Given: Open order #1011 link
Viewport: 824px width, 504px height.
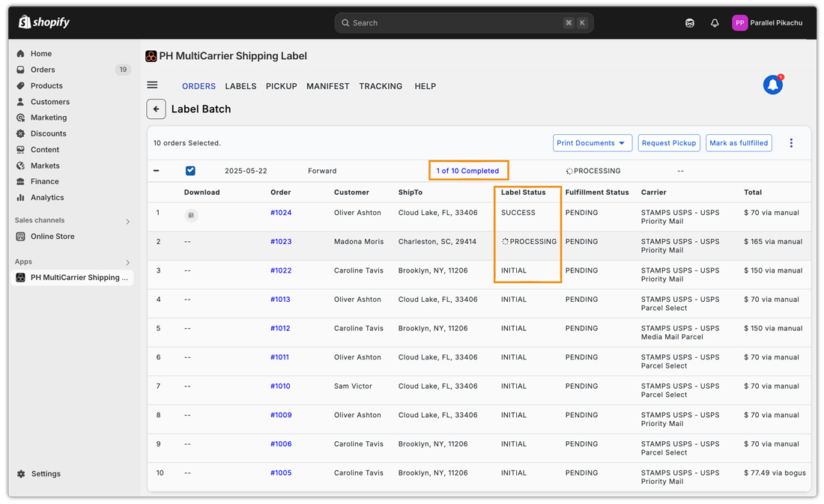Looking at the screenshot, I should click(x=279, y=357).
